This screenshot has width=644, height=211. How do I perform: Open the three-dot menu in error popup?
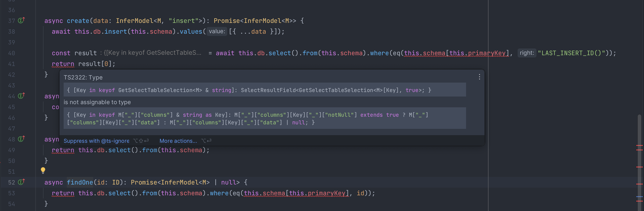pos(479,77)
